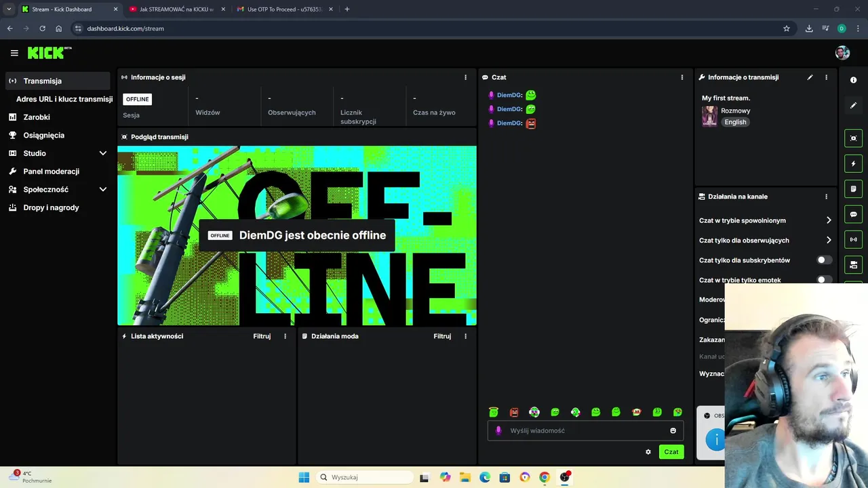Viewport: 868px width, 488px height.
Task: Toggle Czat w trybie tylko emotek switch
Action: pyautogui.click(x=824, y=279)
